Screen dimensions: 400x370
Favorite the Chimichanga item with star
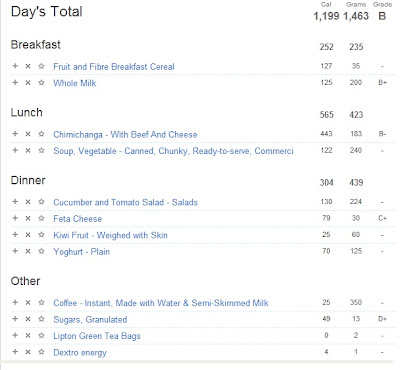41,134
